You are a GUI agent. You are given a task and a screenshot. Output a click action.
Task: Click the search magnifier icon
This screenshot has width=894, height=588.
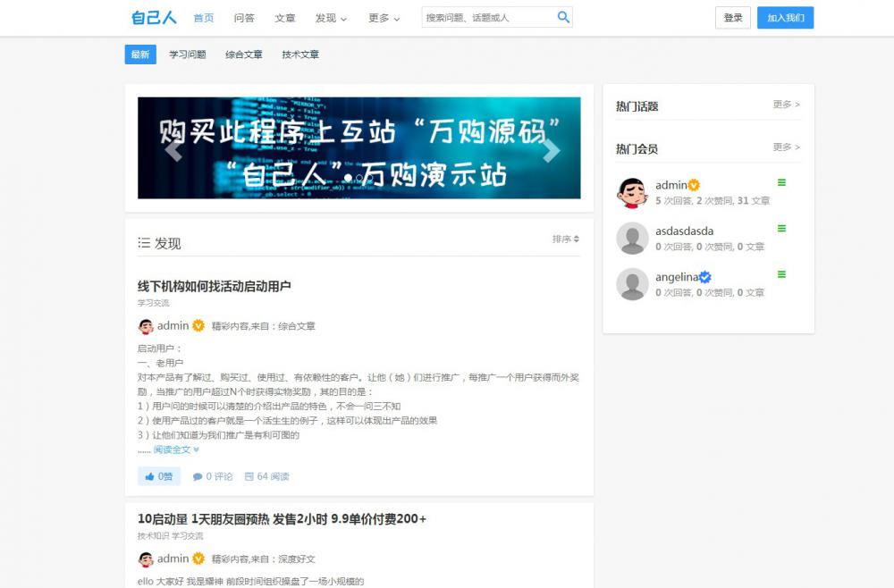(x=562, y=17)
